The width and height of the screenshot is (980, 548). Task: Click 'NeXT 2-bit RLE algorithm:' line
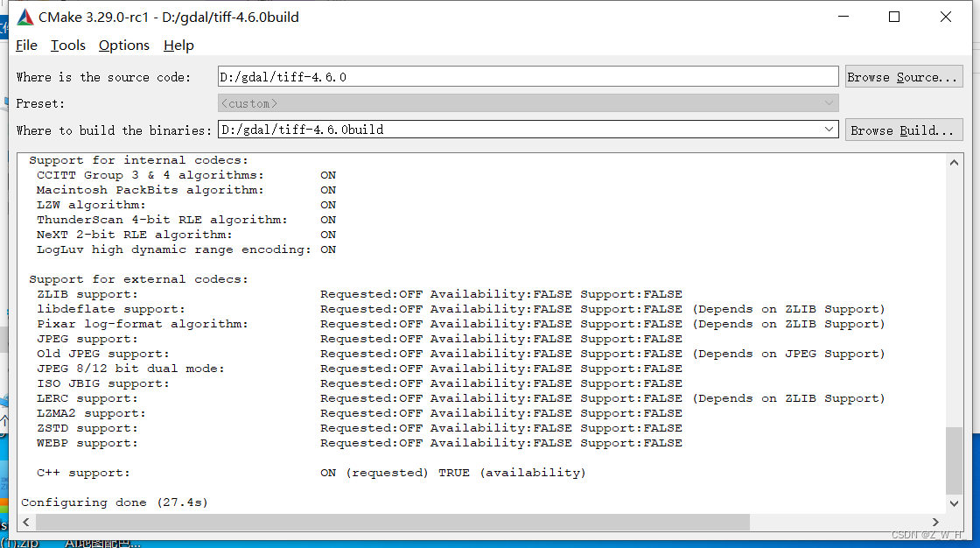[186, 235]
